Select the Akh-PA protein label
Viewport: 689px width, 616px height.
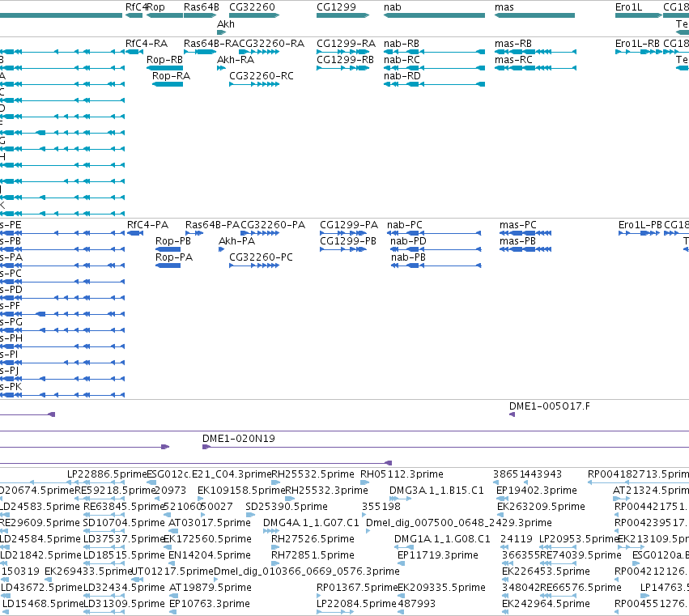[236, 241]
